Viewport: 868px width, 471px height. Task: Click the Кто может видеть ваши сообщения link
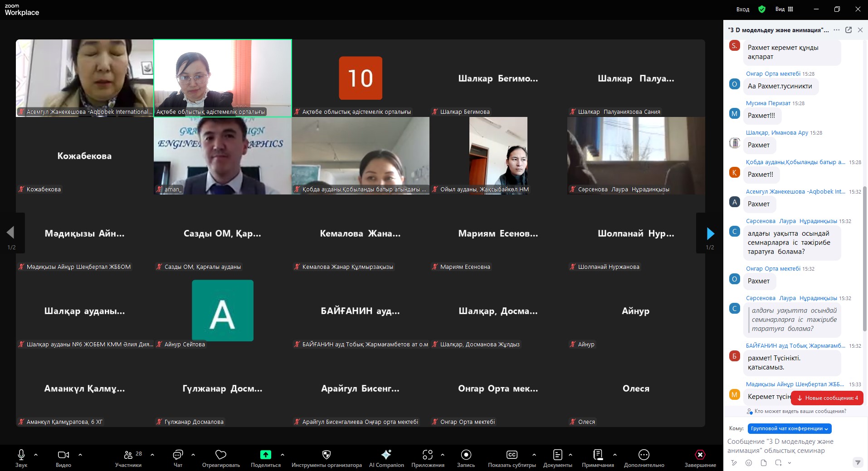tap(800, 411)
